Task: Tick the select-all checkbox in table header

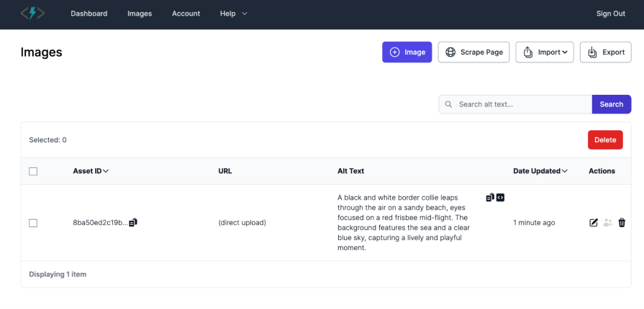Action: 33,171
